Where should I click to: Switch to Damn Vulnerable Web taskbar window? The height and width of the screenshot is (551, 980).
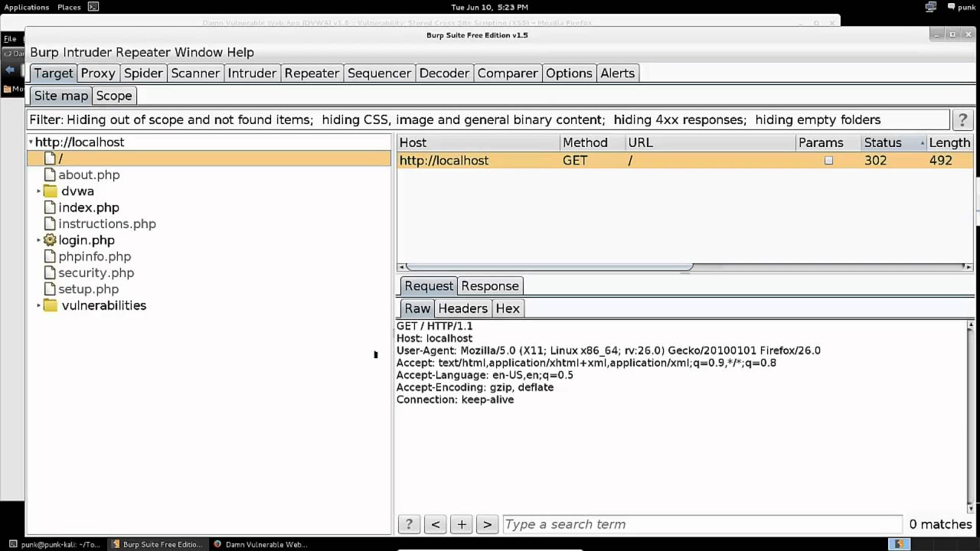click(260, 544)
